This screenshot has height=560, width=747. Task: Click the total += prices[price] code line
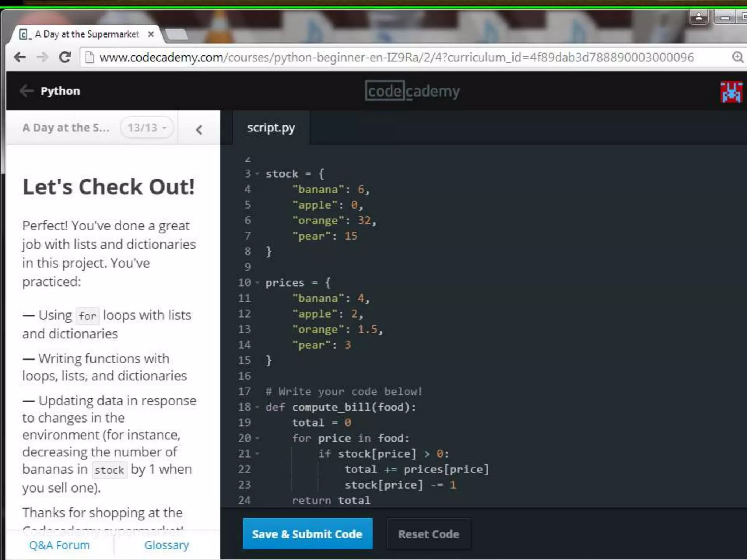[417, 469]
